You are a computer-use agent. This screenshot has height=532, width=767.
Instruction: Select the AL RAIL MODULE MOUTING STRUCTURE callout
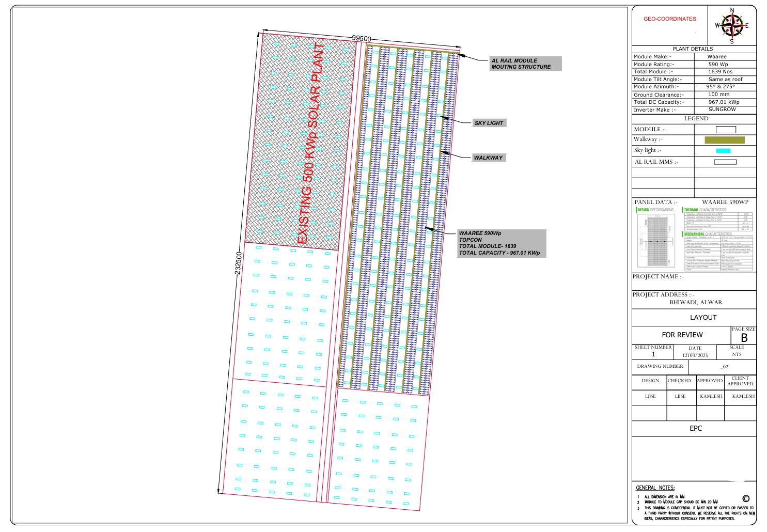coord(525,64)
